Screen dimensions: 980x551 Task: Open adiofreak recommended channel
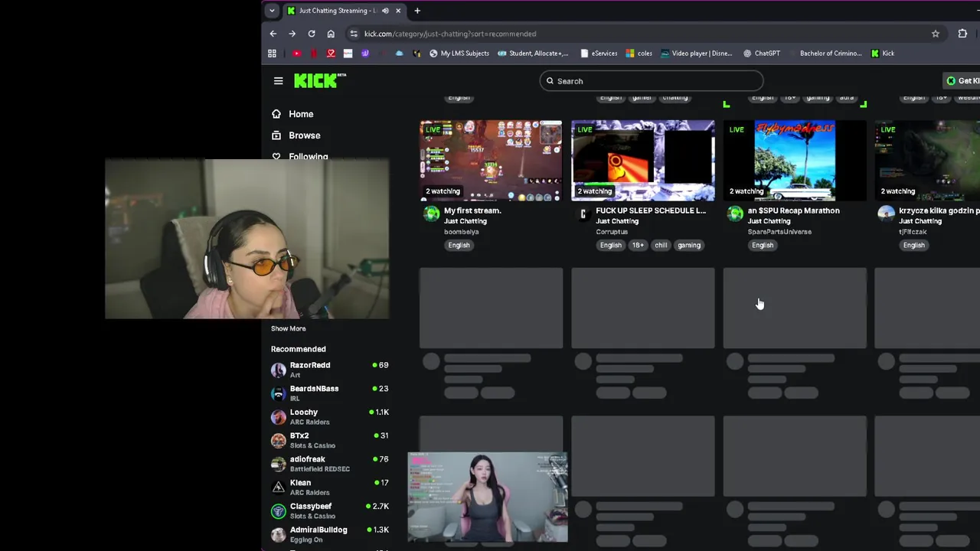click(x=329, y=464)
